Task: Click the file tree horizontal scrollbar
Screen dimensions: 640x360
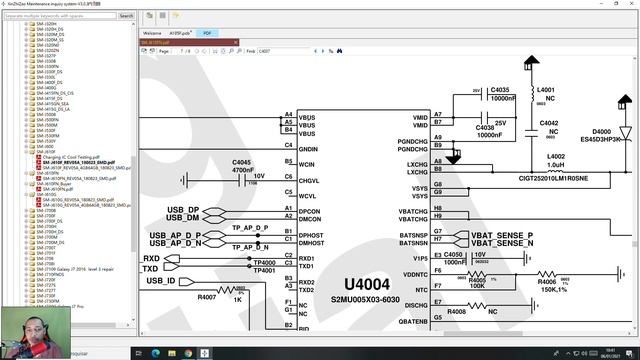Action: [94, 325]
